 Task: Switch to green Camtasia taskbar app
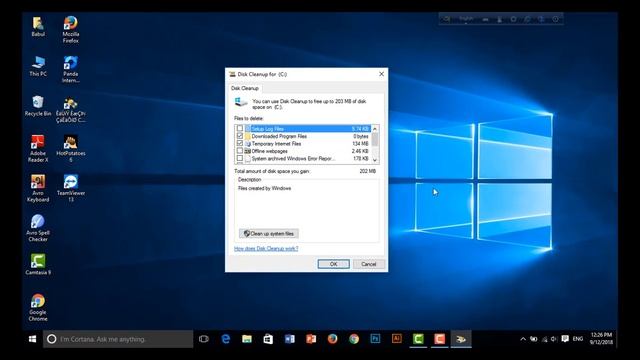pyautogui.click(x=418, y=339)
